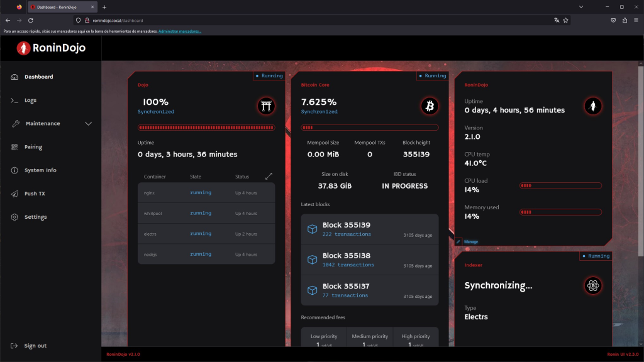Click the cube icon beside Block 355137
Image resolution: width=644 pixels, height=362 pixels.
[x=312, y=290]
